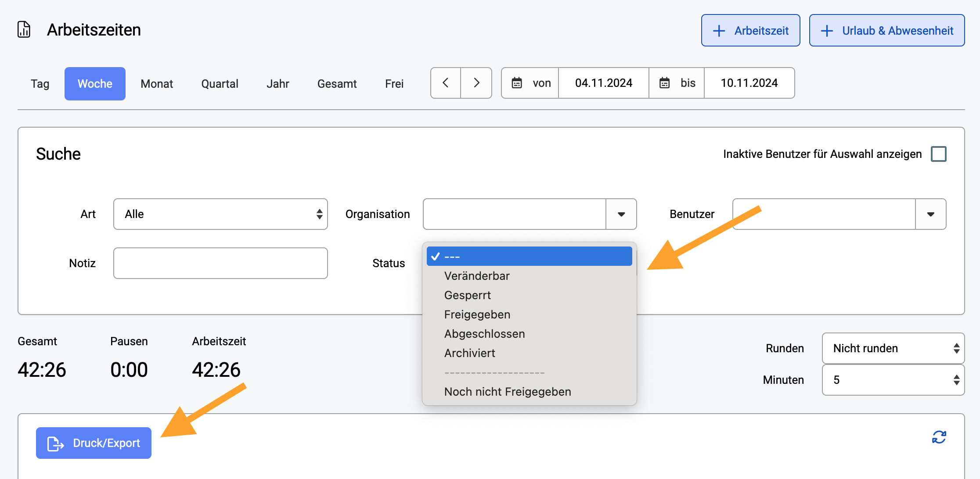Switch to the Woche tab
This screenshot has width=980, height=479.
(x=95, y=84)
